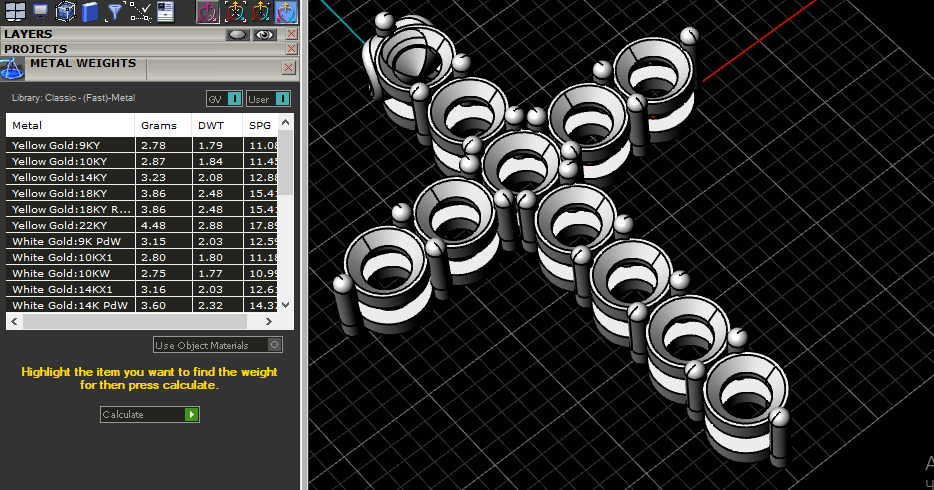The width and height of the screenshot is (934, 490).
Task: Click the horizontal scrollbar thumb of metal table
Action: coord(135,322)
